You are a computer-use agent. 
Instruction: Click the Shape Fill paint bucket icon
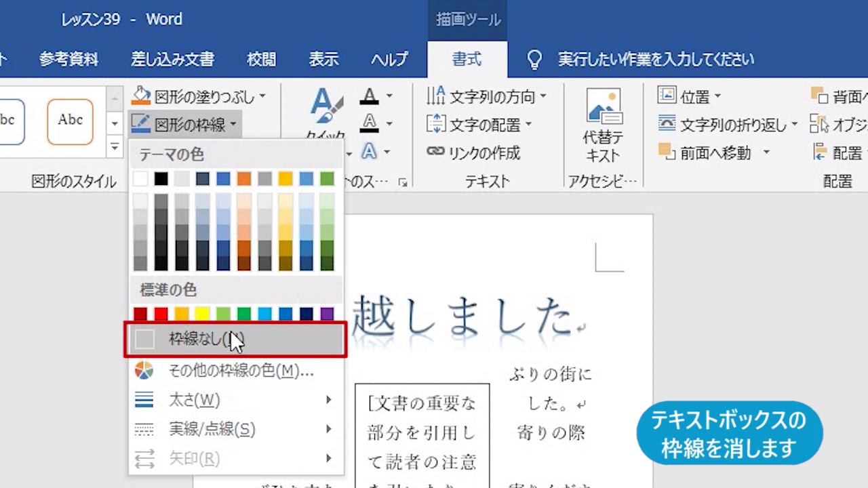pyautogui.click(x=141, y=96)
